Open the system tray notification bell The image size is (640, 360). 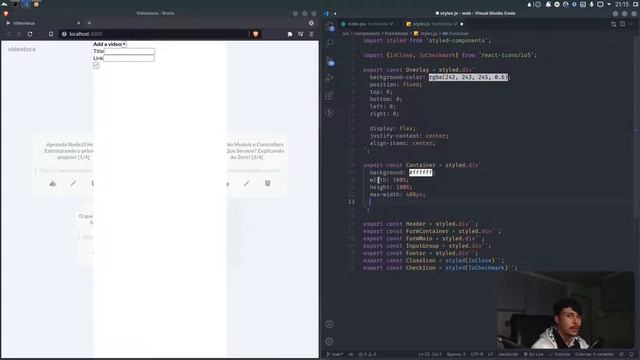548,4
